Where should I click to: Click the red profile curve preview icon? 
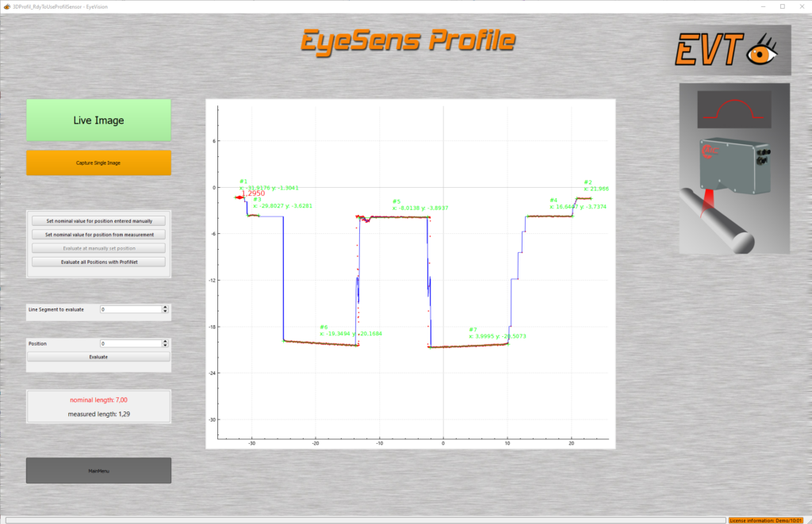pos(733,110)
